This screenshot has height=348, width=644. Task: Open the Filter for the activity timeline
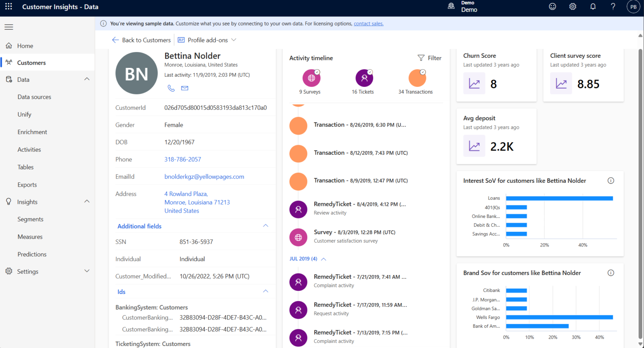coord(429,58)
